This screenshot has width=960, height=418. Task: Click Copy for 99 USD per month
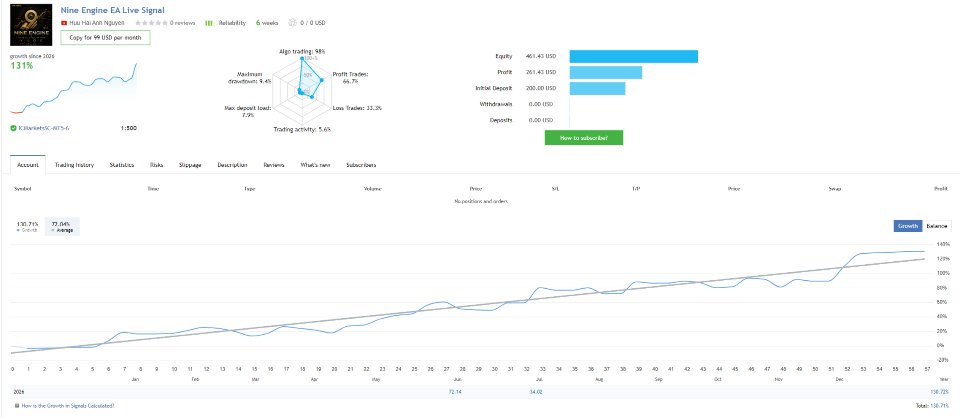click(105, 37)
